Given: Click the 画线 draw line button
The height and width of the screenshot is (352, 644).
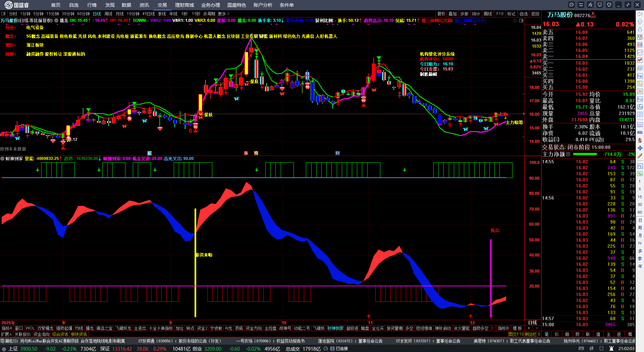Looking at the screenshot, I should point(488,14).
